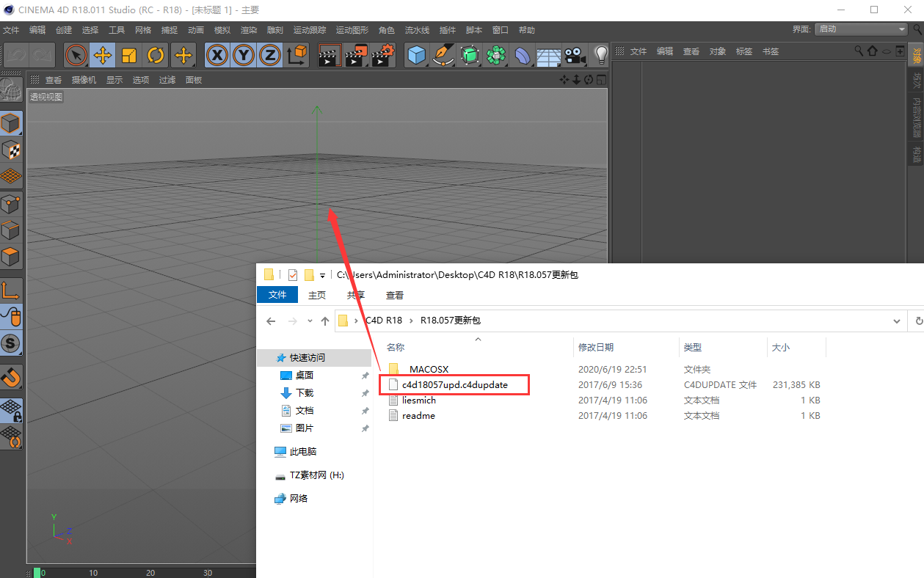Add floor/environment object icon
The width and height of the screenshot is (924, 578).
[549, 55]
